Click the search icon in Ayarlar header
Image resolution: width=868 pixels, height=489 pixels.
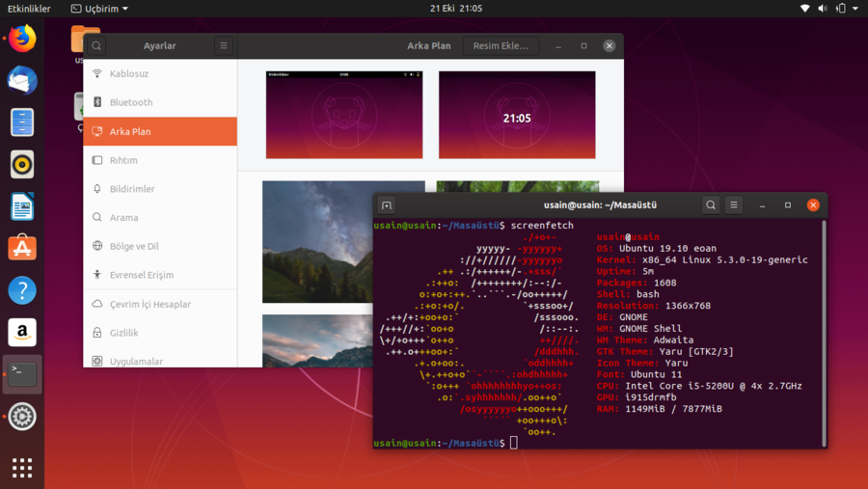tap(96, 45)
